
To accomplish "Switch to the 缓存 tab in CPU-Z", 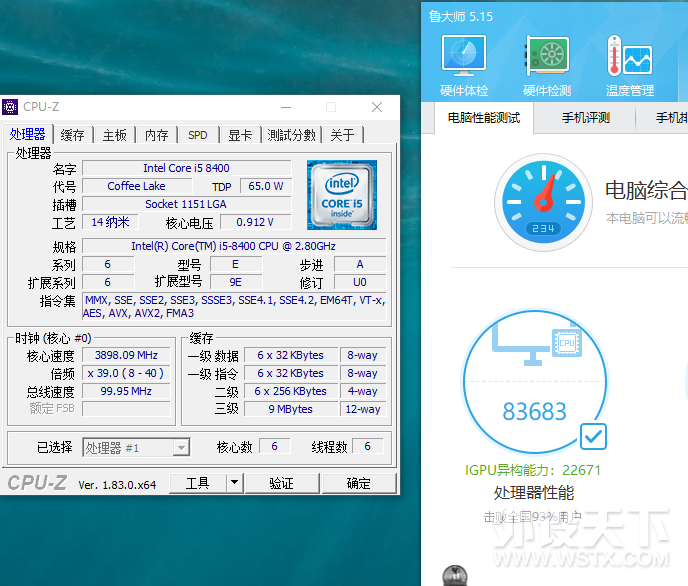I will [72, 135].
